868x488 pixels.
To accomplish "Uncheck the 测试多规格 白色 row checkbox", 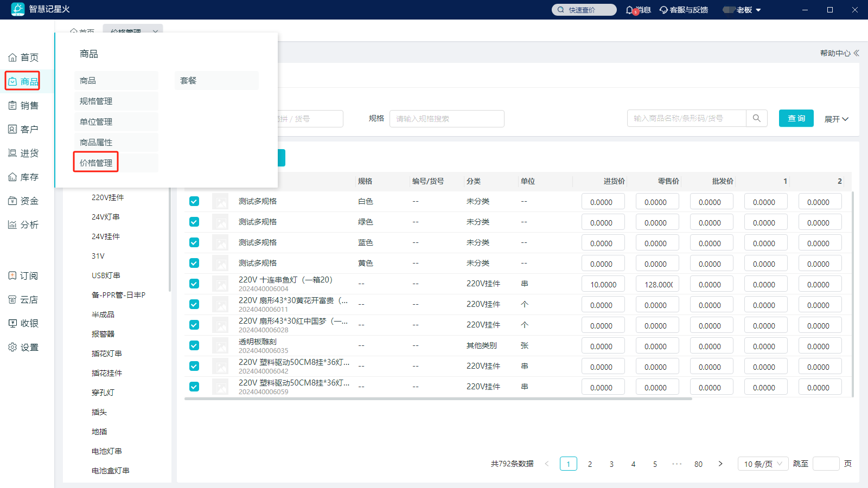I will point(194,201).
